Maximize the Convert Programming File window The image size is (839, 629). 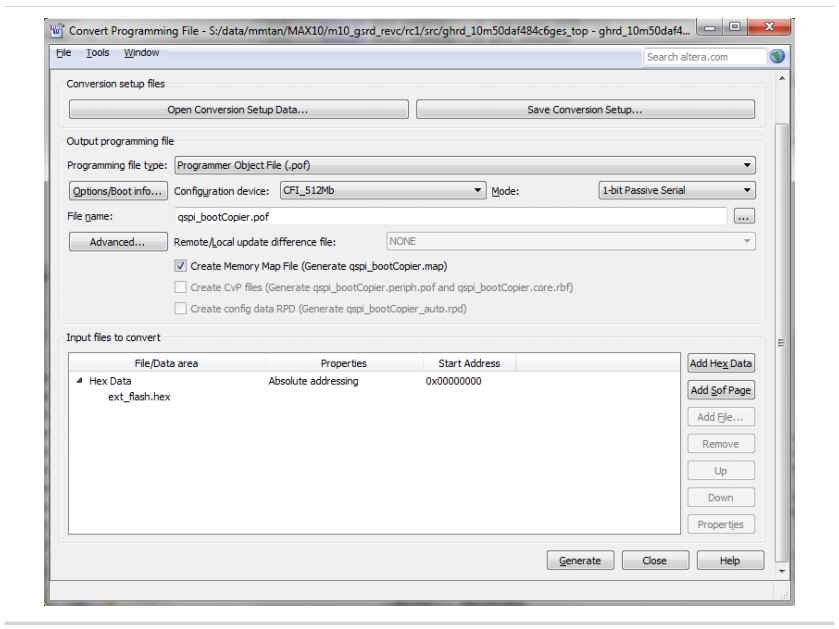click(735, 27)
